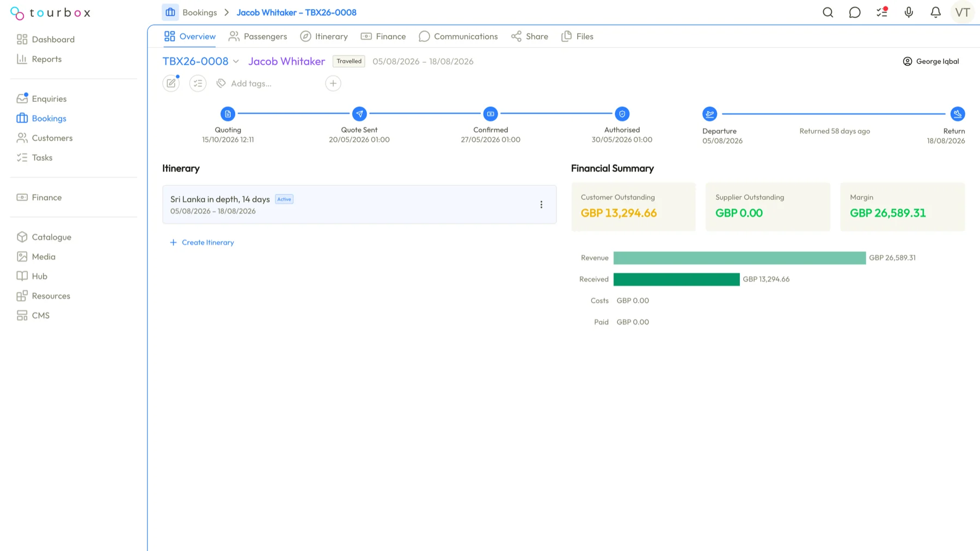Open the three-dot menu on Sri Lanka itinerary
980x551 pixels.
point(541,205)
